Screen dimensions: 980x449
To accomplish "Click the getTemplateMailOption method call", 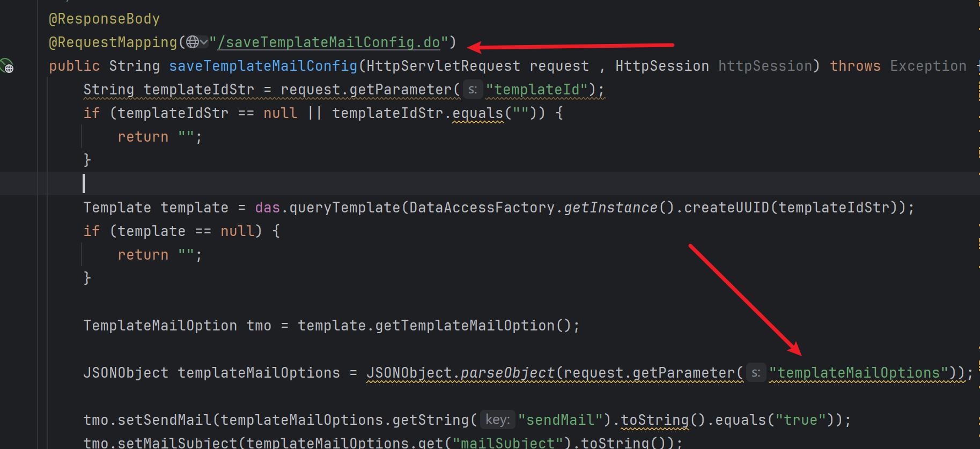I will (465, 326).
